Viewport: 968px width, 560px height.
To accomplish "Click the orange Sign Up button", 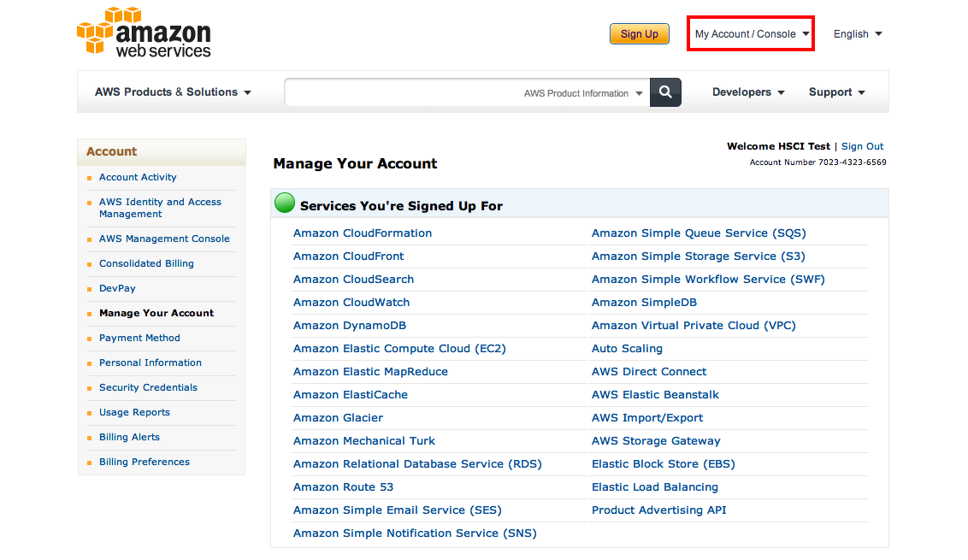I will point(639,34).
